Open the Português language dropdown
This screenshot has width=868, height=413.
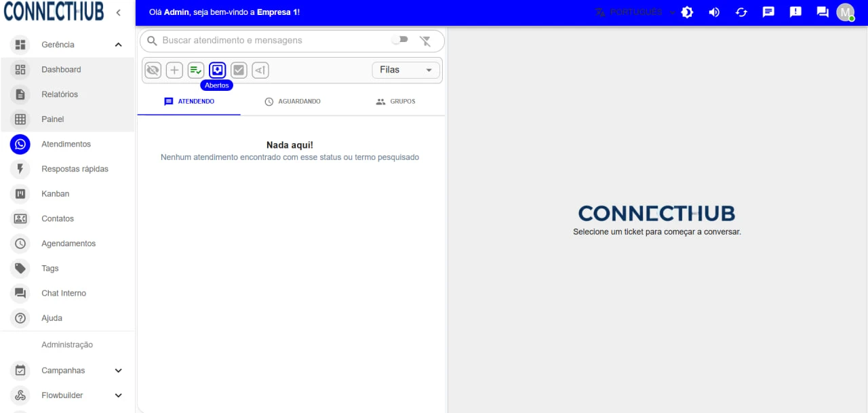click(x=635, y=12)
